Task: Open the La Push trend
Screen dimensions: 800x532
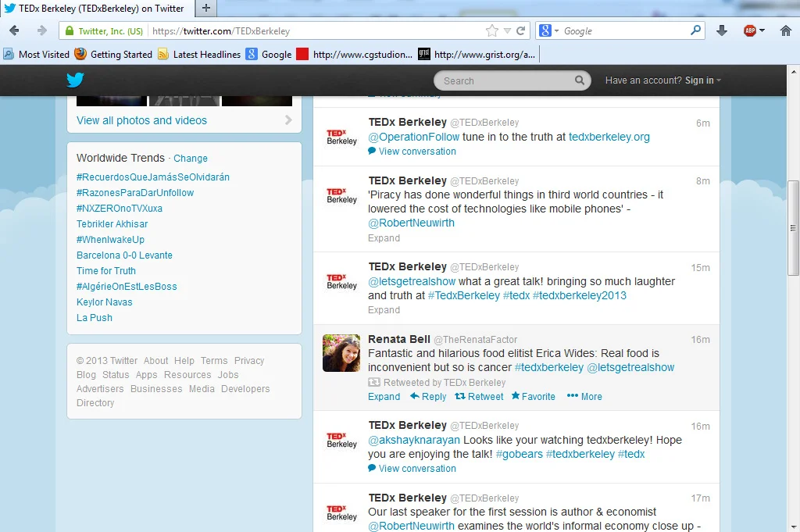Action: (x=95, y=318)
